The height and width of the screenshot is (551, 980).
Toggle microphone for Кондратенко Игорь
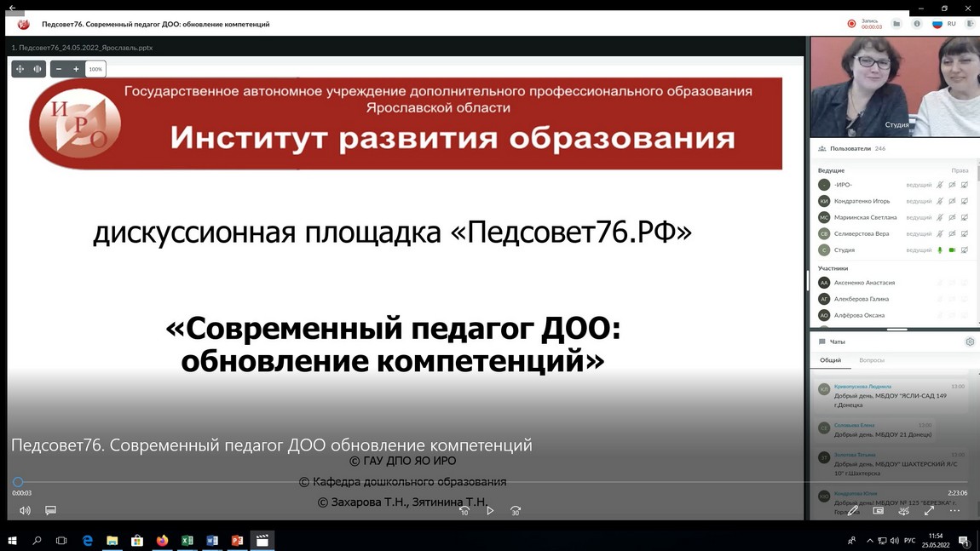click(x=939, y=201)
